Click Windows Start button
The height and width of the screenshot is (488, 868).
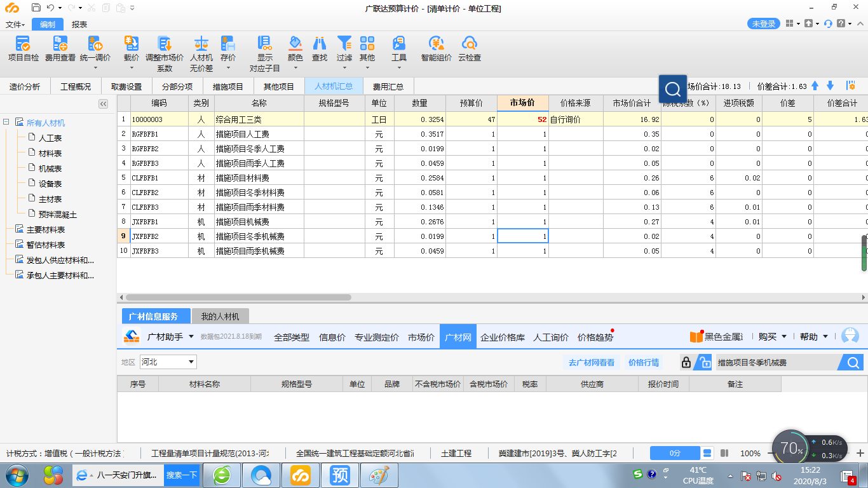pyautogui.click(x=17, y=475)
